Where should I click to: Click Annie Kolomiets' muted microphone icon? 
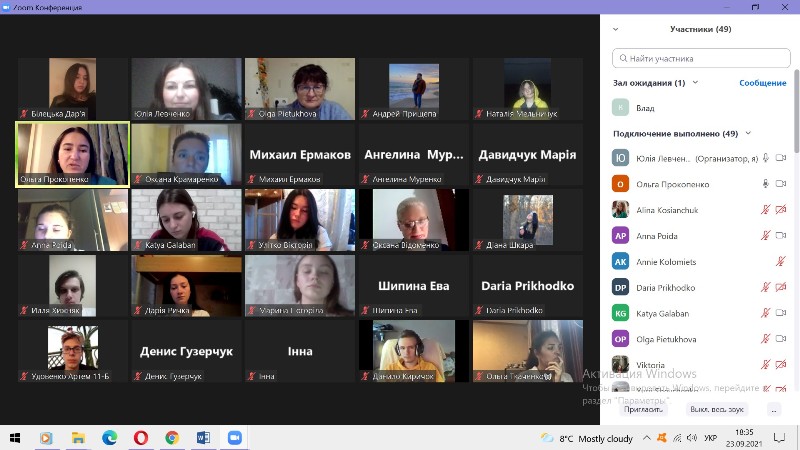[x=781, y=261]
